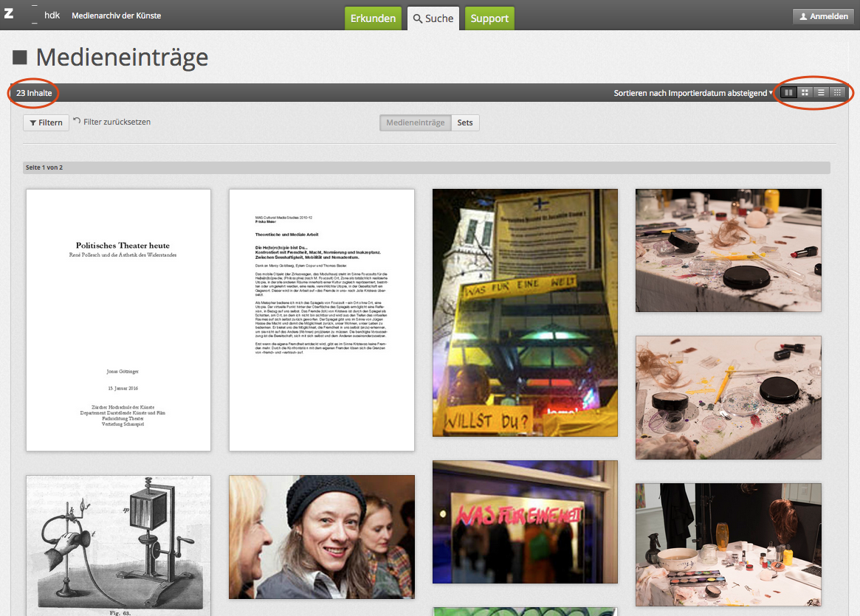Viewport: 860px width, 616px height.
Task: Select the miniature thumbnails view icon
Action: (837, 93)
